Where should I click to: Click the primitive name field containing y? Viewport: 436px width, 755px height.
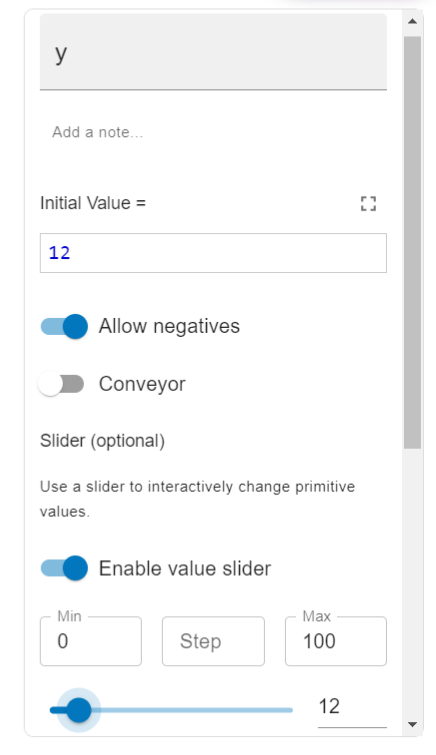tap(213, 52)
